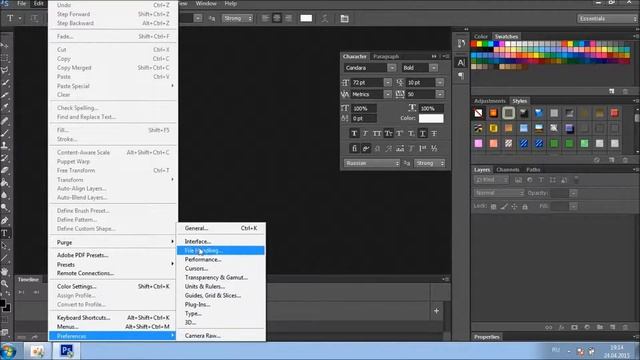This screenshot has width=640, height=360.
Task: Toggle Strikethrough in Character panel
Action: click(434, 133)
